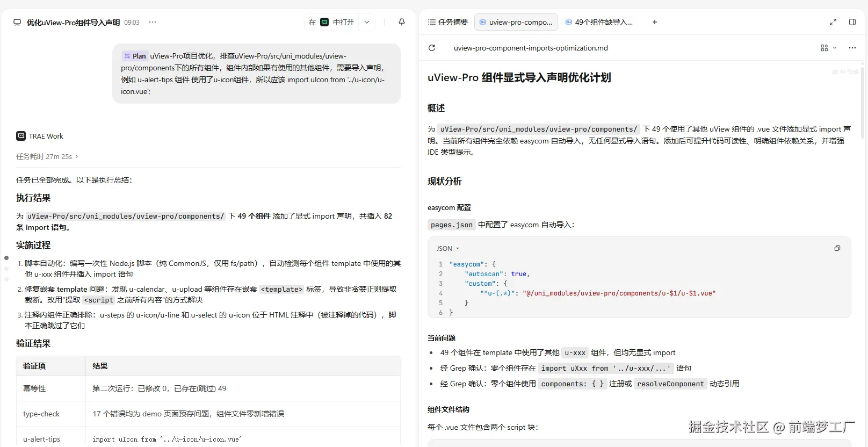Click the type-check table cell
The width and height of the screenshot is (868, 447).
click(50, 414)
